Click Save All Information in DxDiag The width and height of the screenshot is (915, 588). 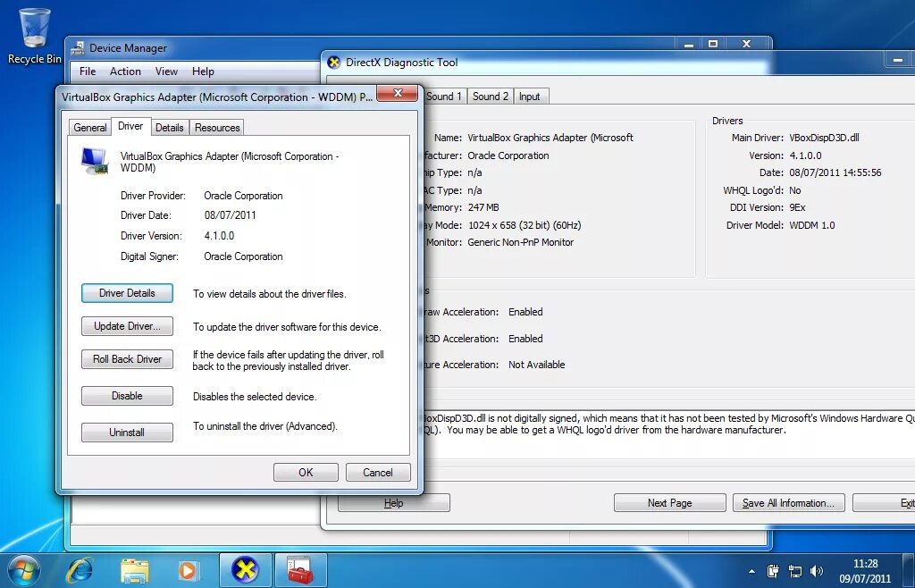(x=788, y=502)
